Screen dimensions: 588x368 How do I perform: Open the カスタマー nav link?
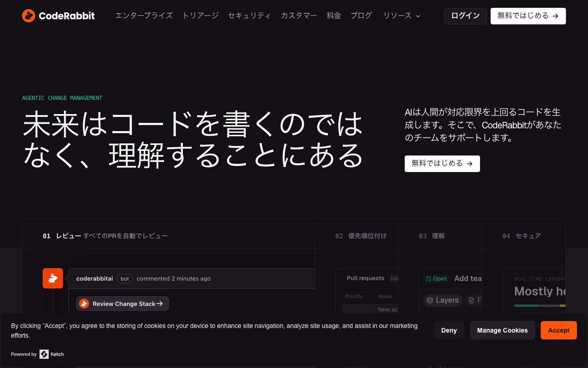(x=299, y=16)
